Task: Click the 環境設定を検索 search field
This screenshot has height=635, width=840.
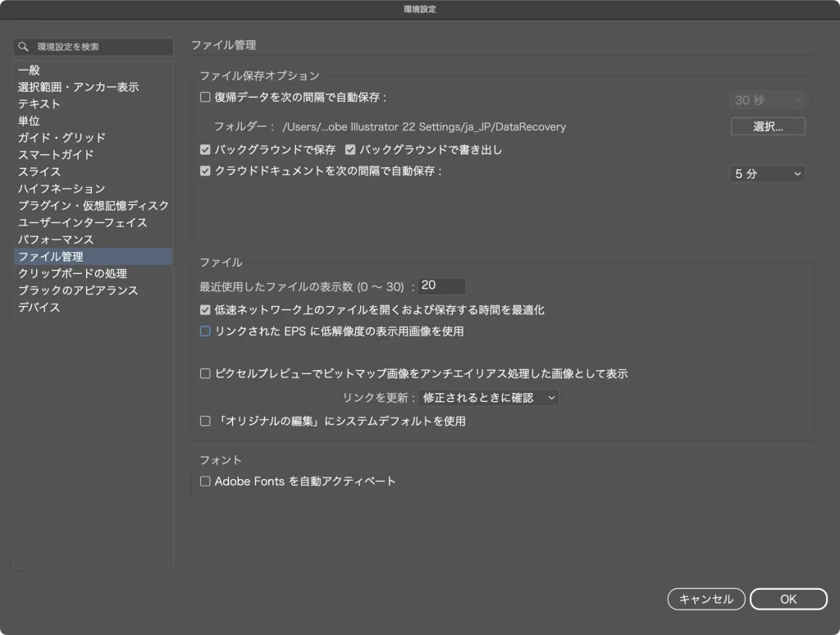Action: 94,47
